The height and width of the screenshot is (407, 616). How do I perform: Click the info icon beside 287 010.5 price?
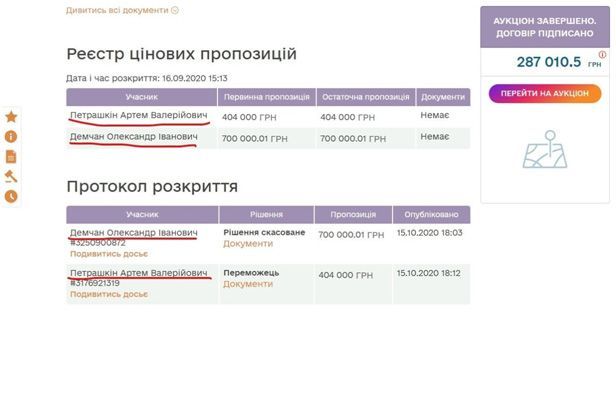[x=602, y=56]
